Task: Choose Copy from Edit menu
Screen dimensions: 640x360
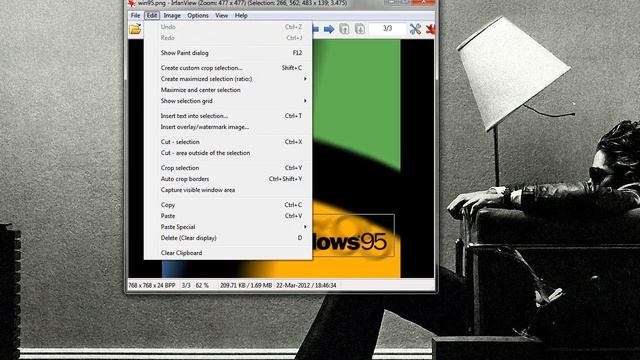Action: point(228,205)
